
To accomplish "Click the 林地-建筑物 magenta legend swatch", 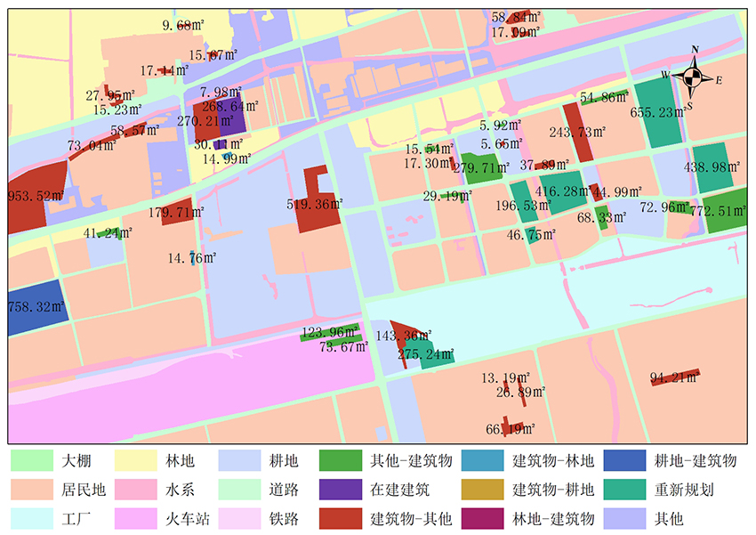I will (481, 518).
